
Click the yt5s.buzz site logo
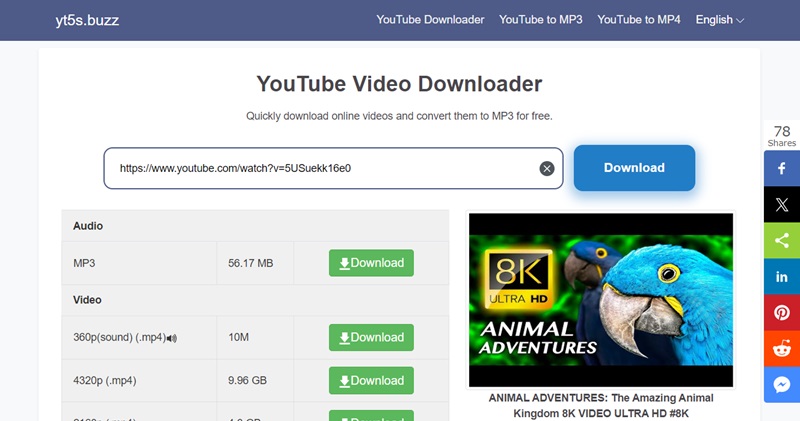tap(87, 20)
